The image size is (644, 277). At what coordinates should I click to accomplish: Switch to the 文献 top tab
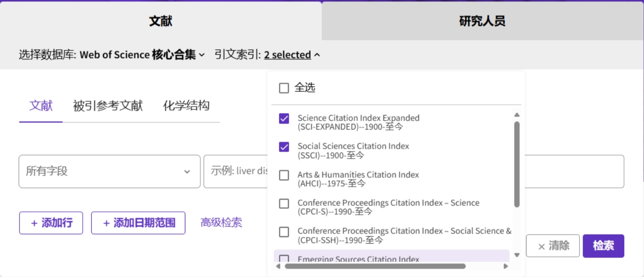(161, 21)
